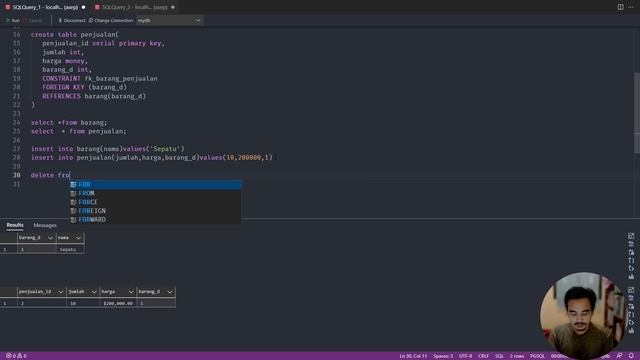Run the current SQL query
Screen dimensions: 640x360
click(13, 20)
